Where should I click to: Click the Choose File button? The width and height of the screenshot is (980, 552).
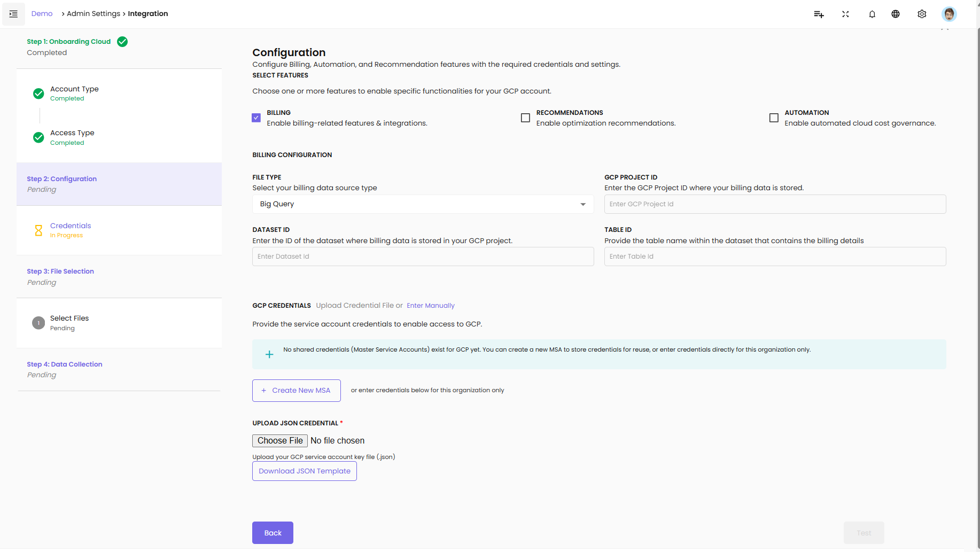tap(280, 441)
